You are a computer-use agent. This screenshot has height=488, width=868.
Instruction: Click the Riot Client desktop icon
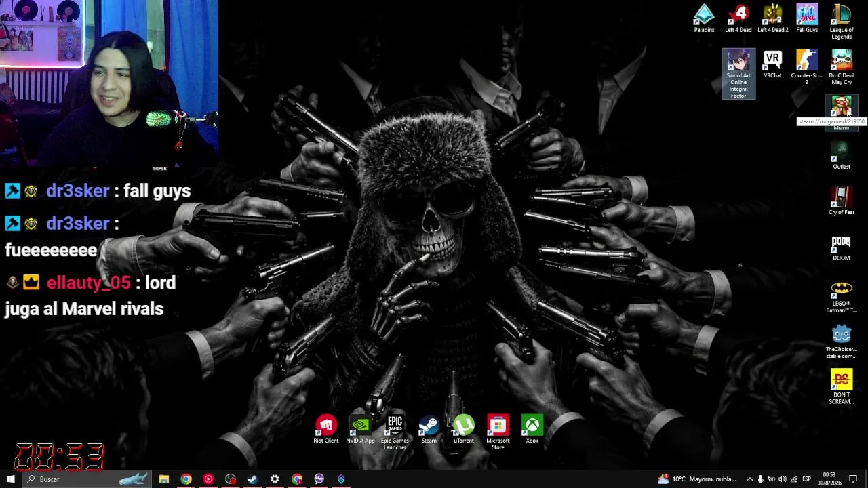point(326,430)
